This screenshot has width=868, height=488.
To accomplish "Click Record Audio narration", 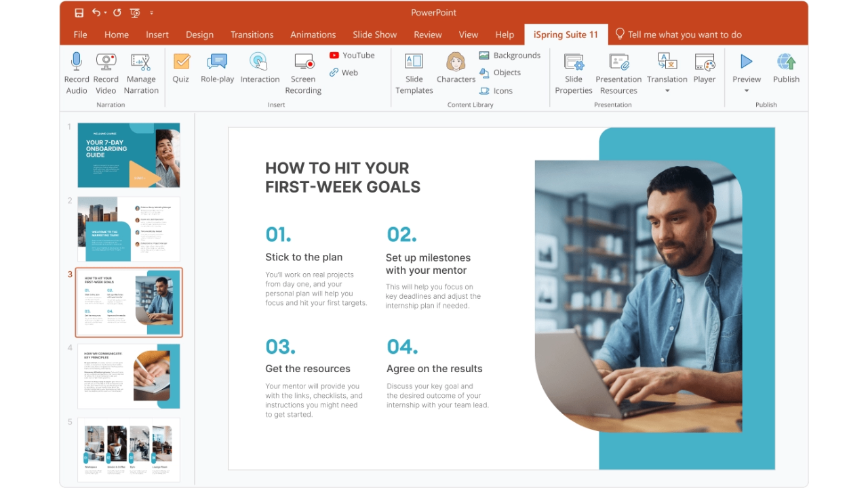I will click(77, 71).
